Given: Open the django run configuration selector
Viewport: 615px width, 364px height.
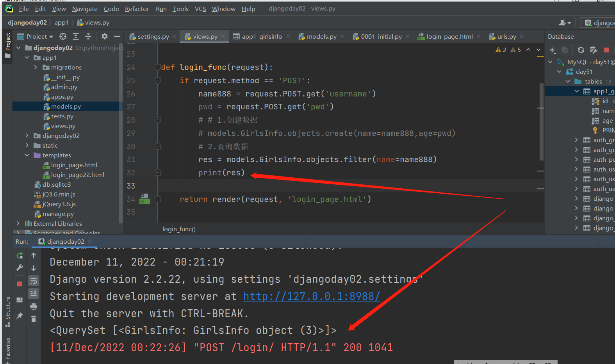Looking at the screenshot, I should point(598,23).
